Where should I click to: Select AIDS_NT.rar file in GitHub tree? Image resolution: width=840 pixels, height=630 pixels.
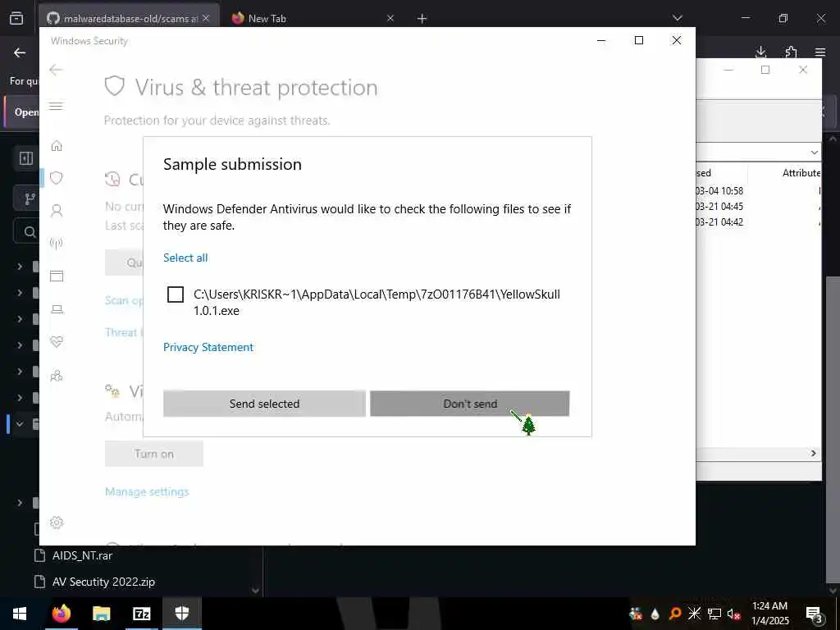click(82, 555)
